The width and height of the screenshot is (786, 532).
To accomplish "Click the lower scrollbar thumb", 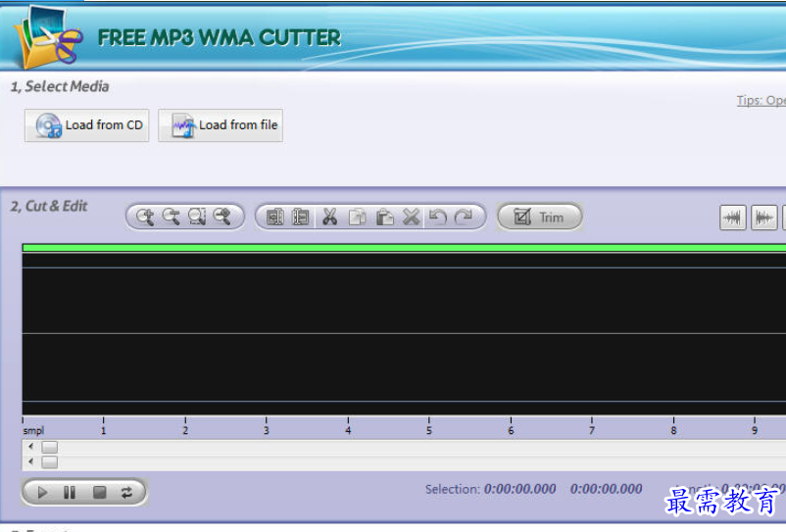I will click(49, 461).
